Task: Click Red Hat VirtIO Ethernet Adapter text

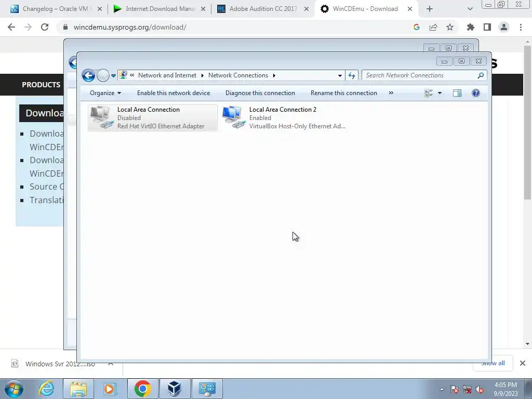Action: (x=161, y=126)
